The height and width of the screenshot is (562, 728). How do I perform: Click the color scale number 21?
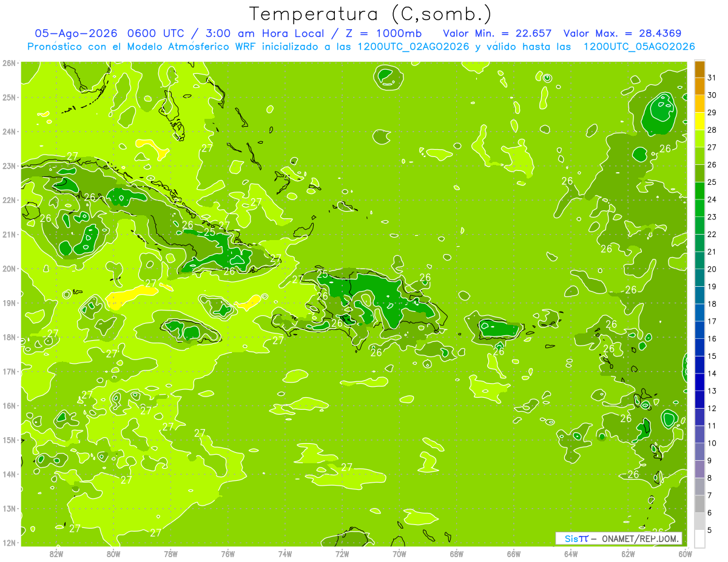(712, 252)
